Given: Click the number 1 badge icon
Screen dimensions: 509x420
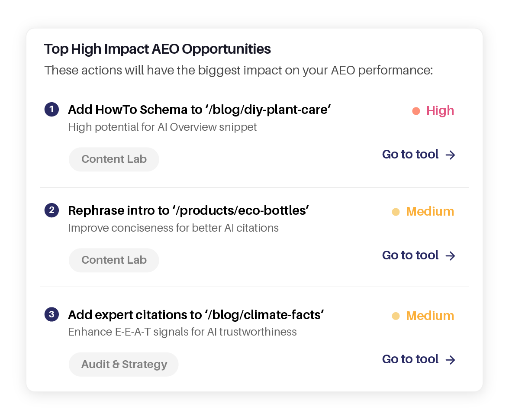Looking at the screenshot, I should click(x=52, y=110).
